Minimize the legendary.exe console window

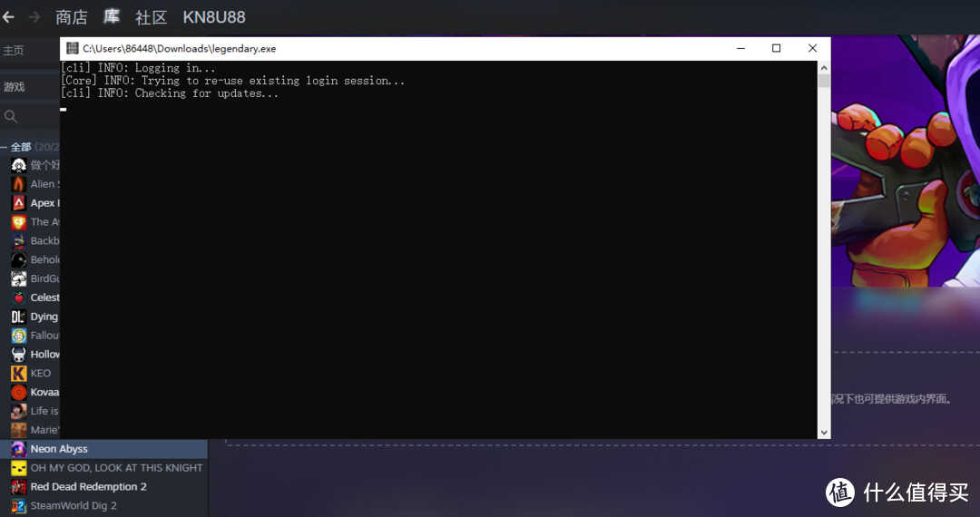click(x=740, y=48)
